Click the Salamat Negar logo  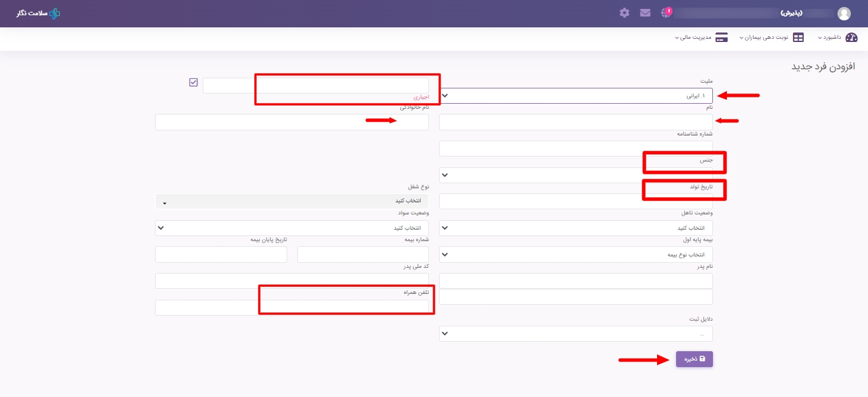click(x=38, y=13)
